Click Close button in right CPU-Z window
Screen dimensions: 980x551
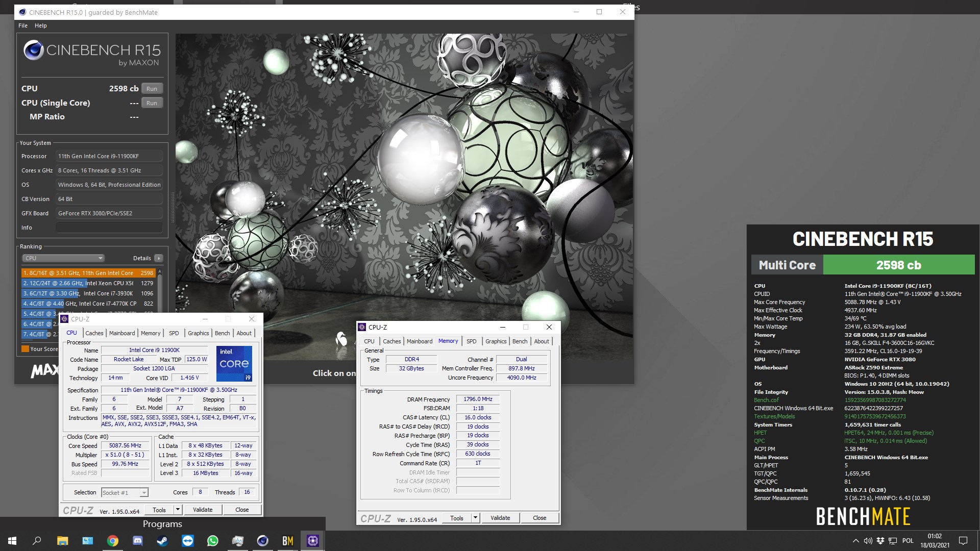(x=540, y=518)
